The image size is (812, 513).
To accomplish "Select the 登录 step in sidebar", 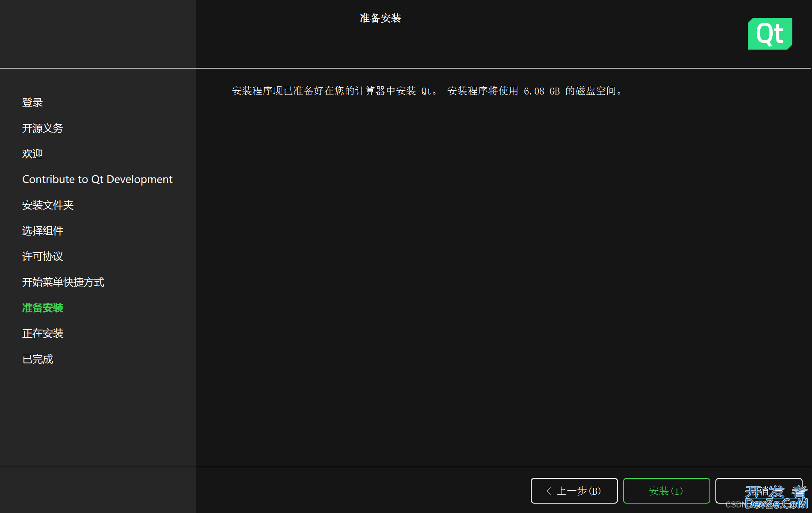I will (32, 103).
